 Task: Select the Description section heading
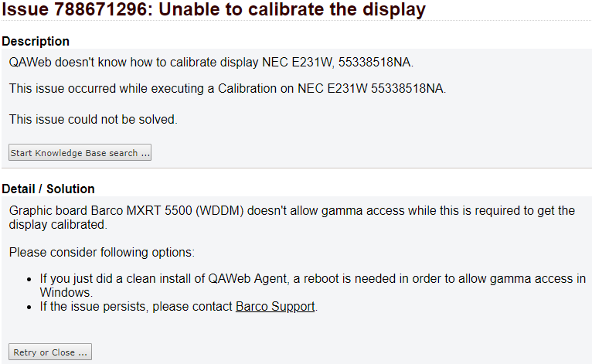[36, 41]
